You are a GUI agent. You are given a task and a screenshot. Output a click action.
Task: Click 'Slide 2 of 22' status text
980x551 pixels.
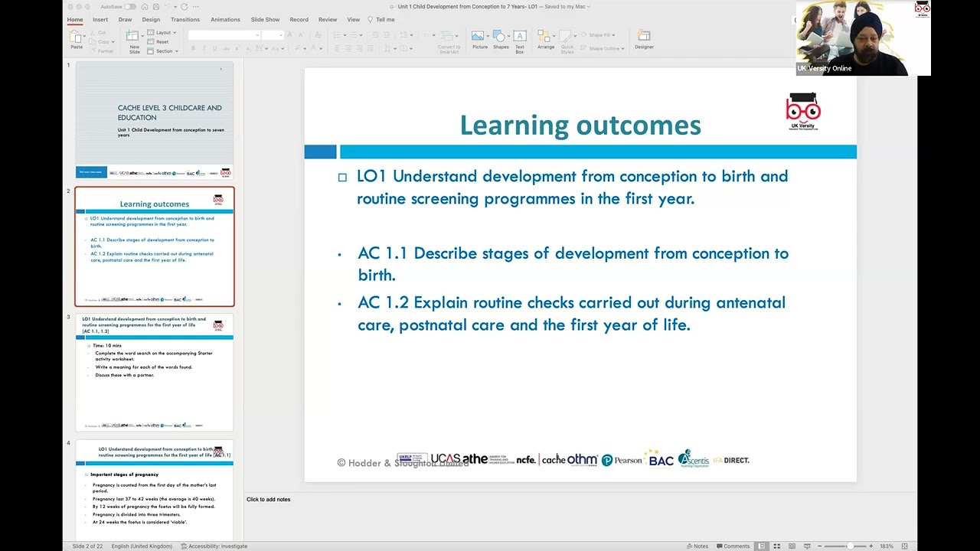(87, 546)
